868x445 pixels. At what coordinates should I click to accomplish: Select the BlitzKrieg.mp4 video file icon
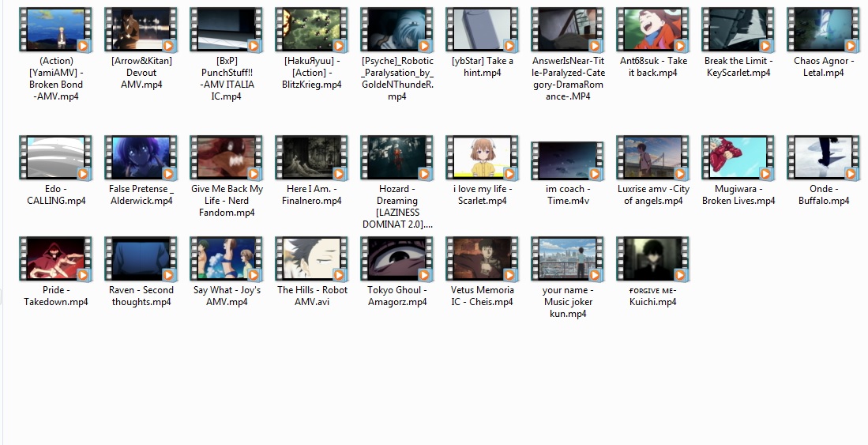click(311, 30)
